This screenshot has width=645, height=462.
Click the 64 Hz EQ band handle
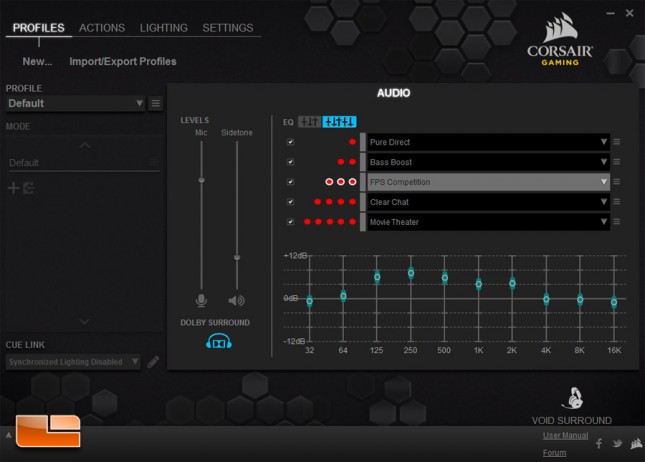pos(343,296)
